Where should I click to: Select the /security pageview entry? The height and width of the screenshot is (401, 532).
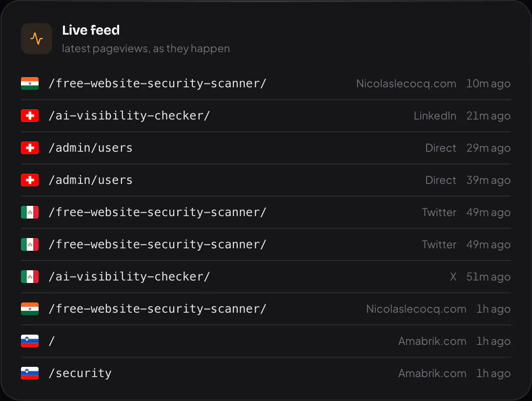point(266,373)
